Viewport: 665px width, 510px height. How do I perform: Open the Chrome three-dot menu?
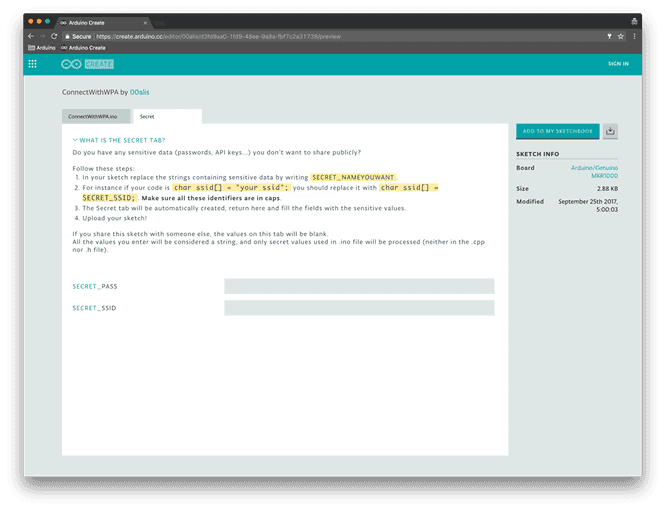coord(635,36)
